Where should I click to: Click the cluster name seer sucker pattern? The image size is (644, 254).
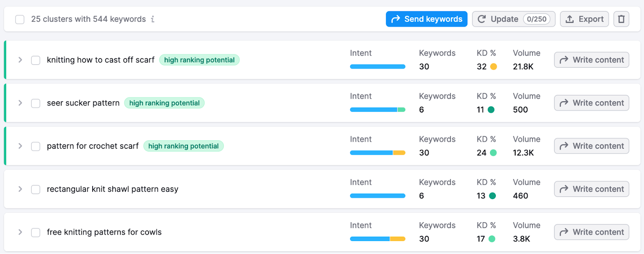(83, 103)
